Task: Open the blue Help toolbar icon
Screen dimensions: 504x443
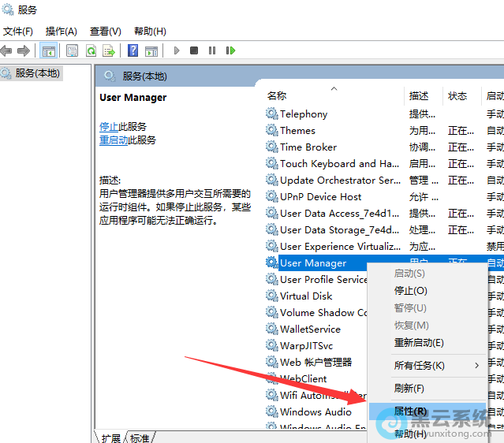Action: click(133, 50)
